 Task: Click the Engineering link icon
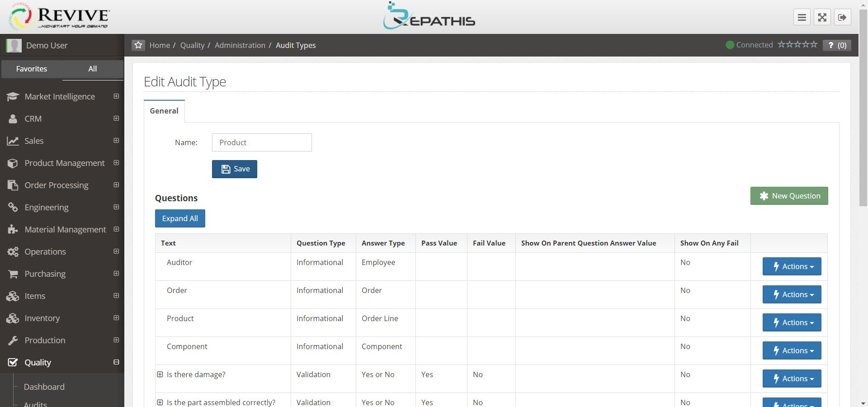tap(13, 207)
